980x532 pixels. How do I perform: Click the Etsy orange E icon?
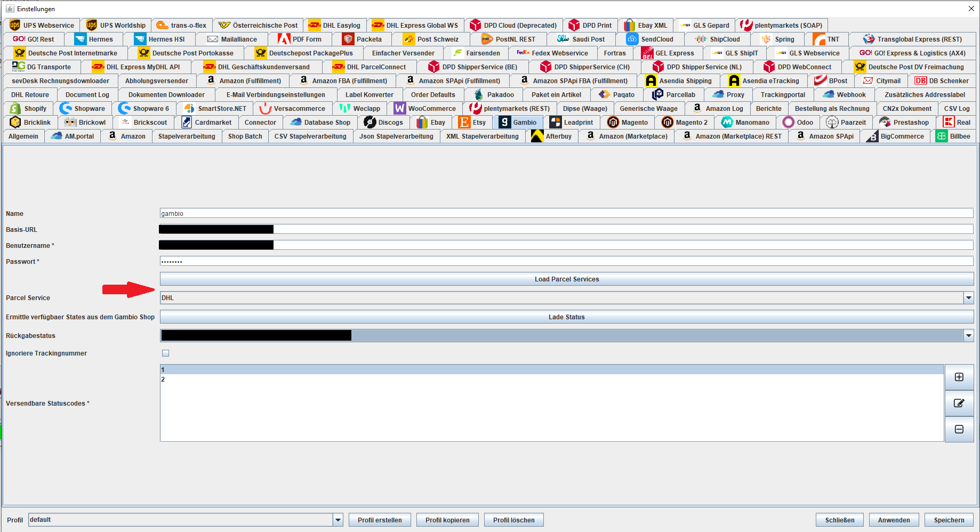[464, 122]
